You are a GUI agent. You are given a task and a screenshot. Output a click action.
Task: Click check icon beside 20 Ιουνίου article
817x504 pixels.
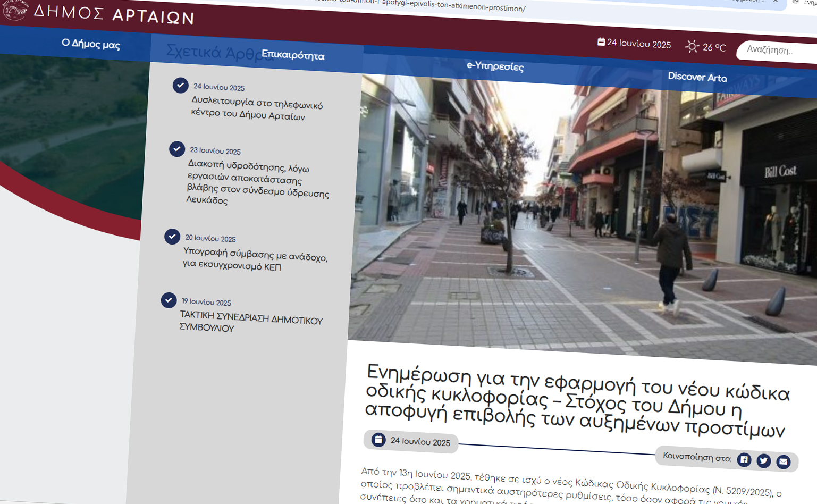coord(172,236)
